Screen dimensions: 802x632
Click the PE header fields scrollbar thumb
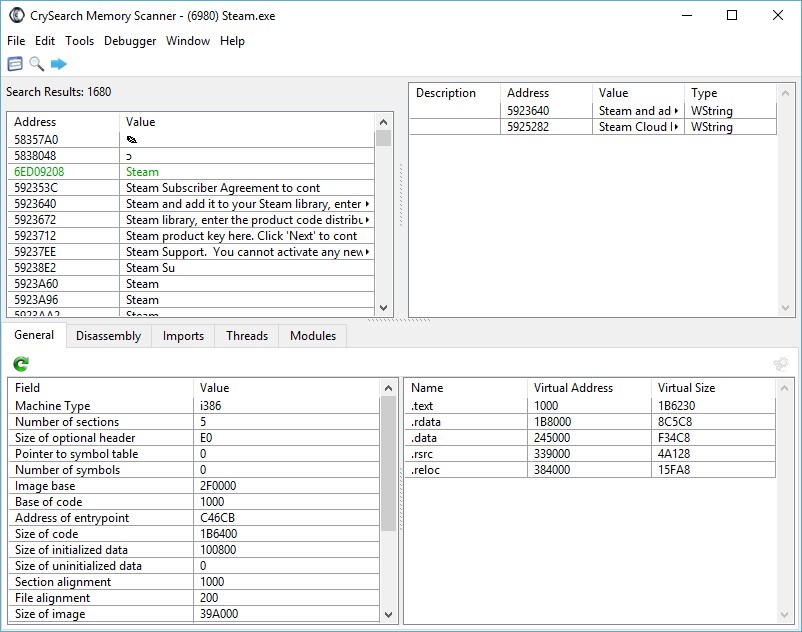point(388,464)
